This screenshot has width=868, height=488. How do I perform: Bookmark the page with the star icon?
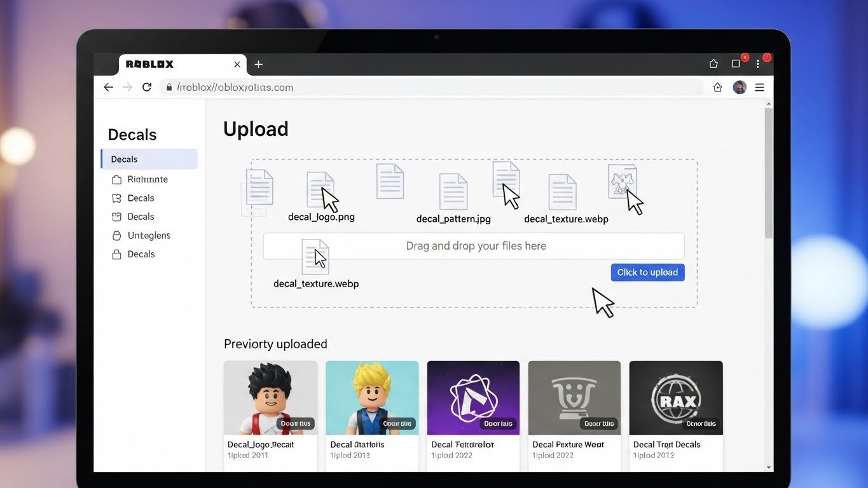717,87
